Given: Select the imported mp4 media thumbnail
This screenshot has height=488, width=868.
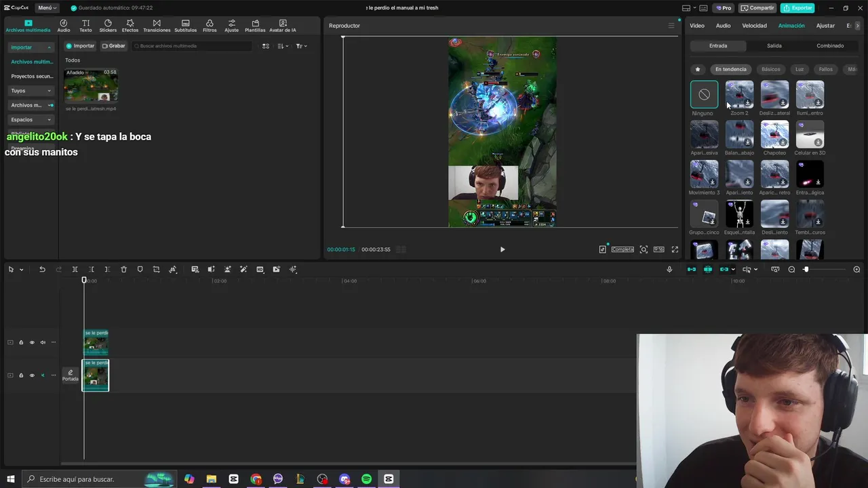Looking at the screenshot, I should click(x=91, y=85).
